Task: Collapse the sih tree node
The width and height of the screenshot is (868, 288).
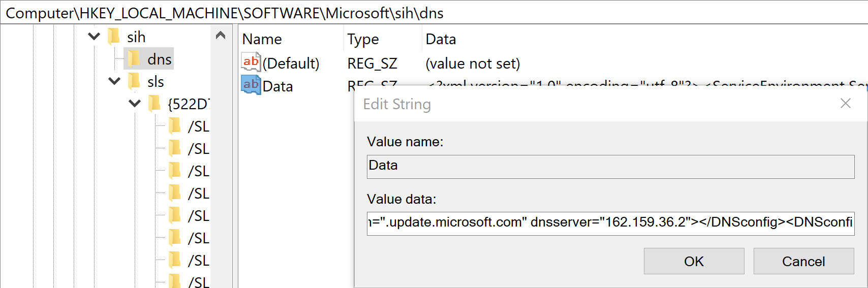Action: (94, 37)
